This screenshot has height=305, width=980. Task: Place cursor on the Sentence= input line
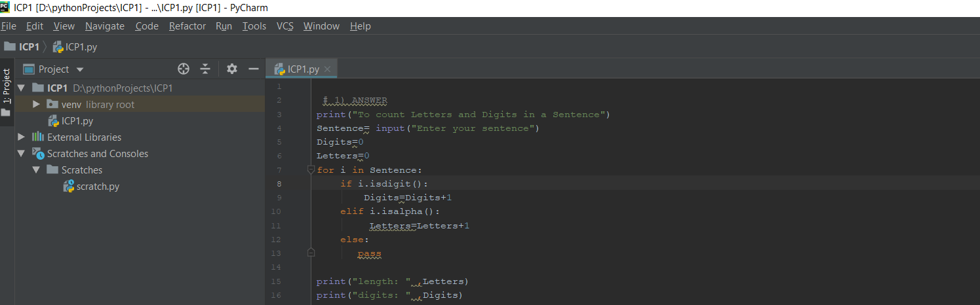[427, 128]
